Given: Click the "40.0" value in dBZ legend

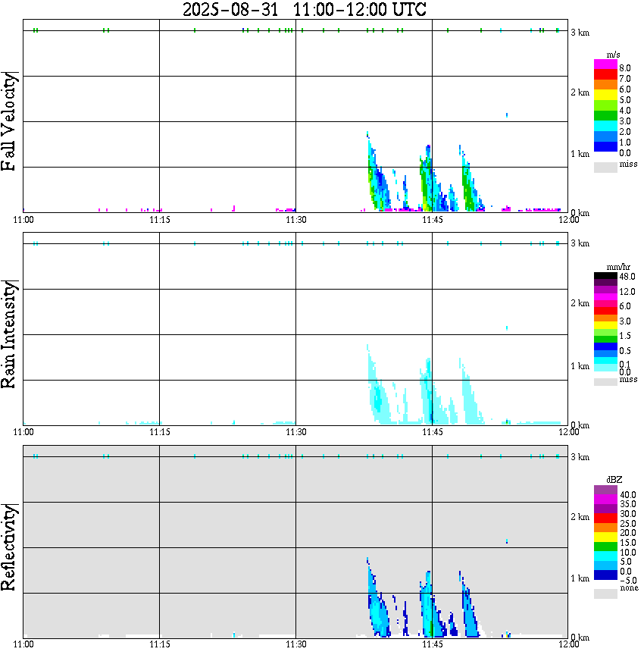Looking at the screenshot, I should click(x=628, y=495).
